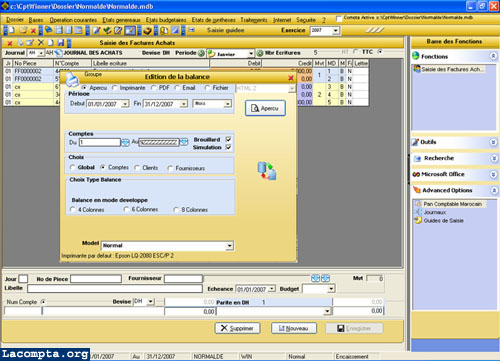The image size is (500, 361).
Task: Toggle the Simulation checkbox
Action: pos(228,147)
